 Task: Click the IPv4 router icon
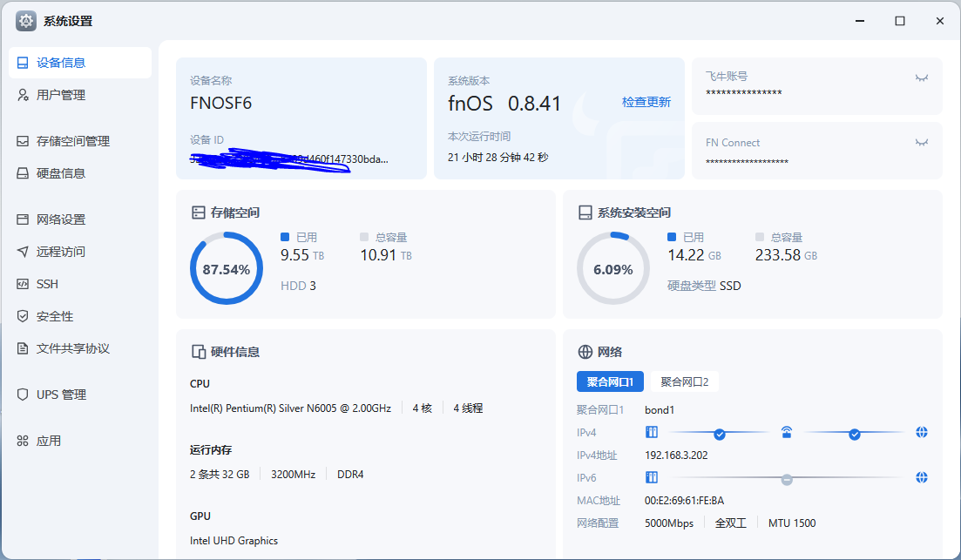787,432
